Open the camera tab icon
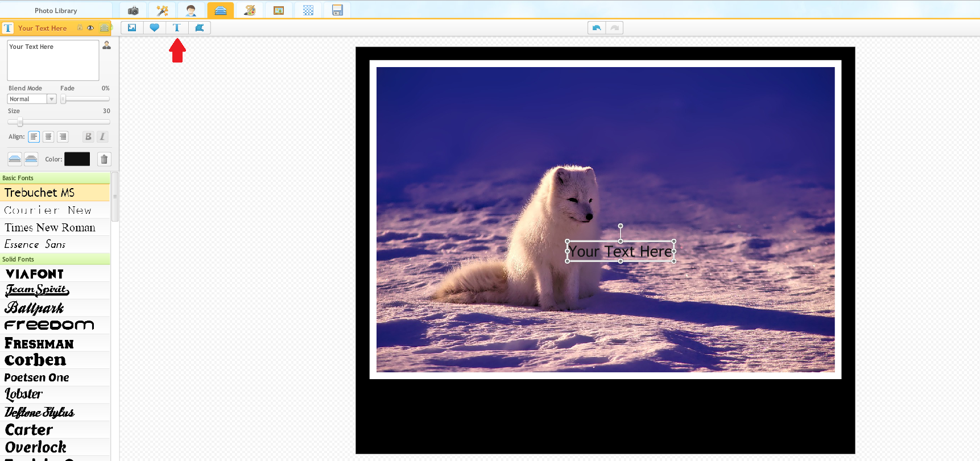The width and height of the screenshot is (980, 461). 133,11
